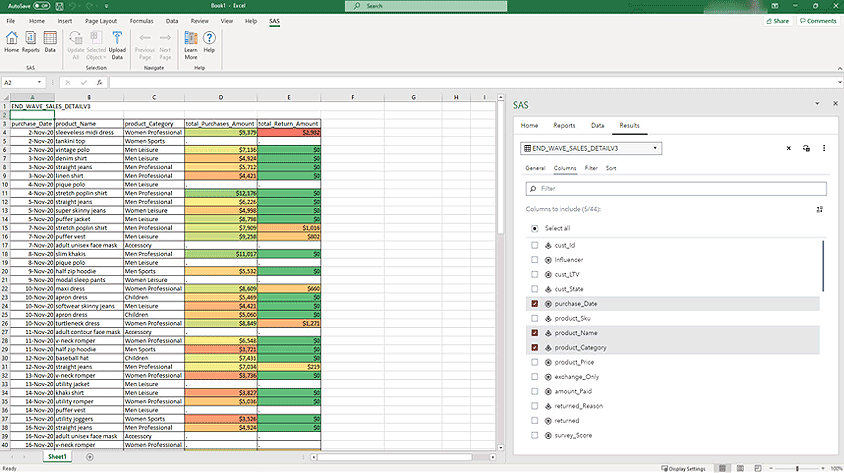This screenshot has height=473, width=844.
Task: Add a new sheet with plus icon
Action: tap(90, 457)
